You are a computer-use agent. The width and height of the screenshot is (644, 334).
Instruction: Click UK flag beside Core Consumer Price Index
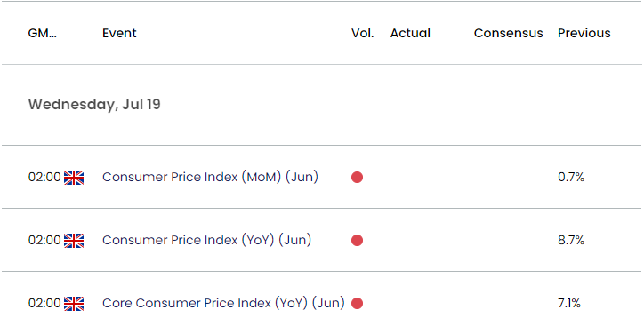click(x=74, y=304)
